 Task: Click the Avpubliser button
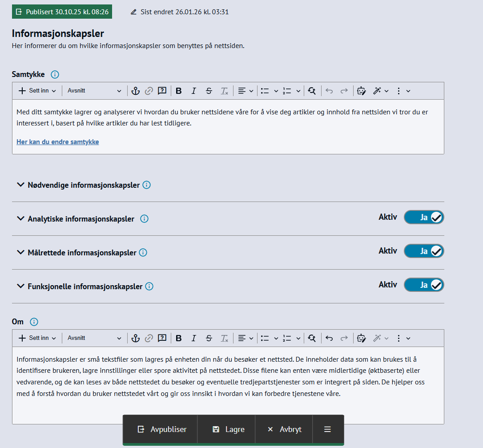(x=162, y=429)
